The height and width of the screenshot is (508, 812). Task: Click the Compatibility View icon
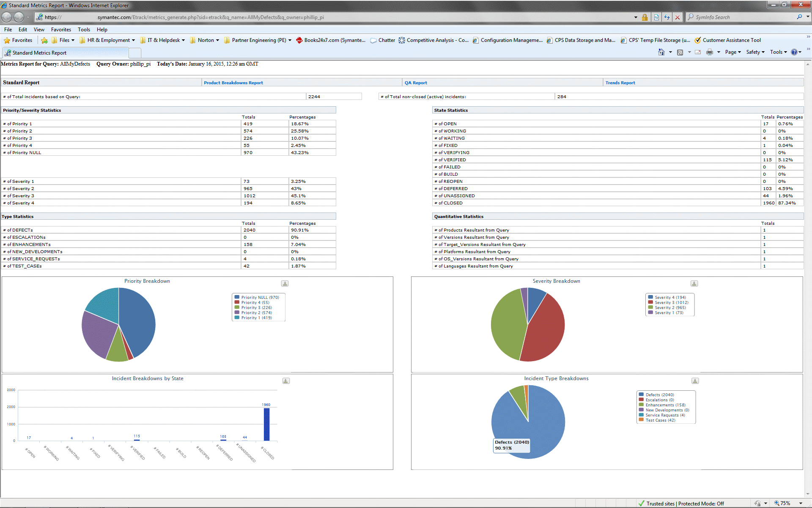tap(656, 17)
